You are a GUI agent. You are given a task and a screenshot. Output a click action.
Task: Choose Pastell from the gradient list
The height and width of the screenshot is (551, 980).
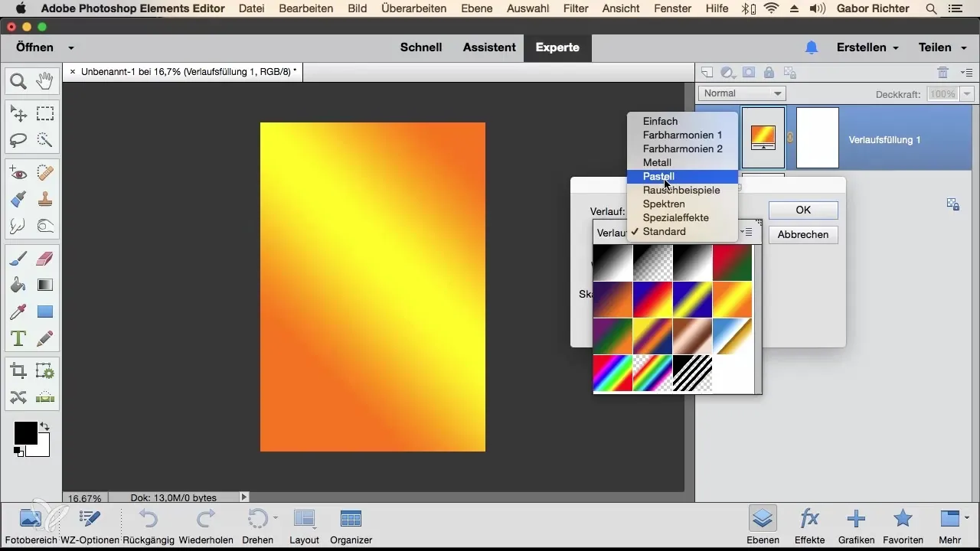point(658,177)
